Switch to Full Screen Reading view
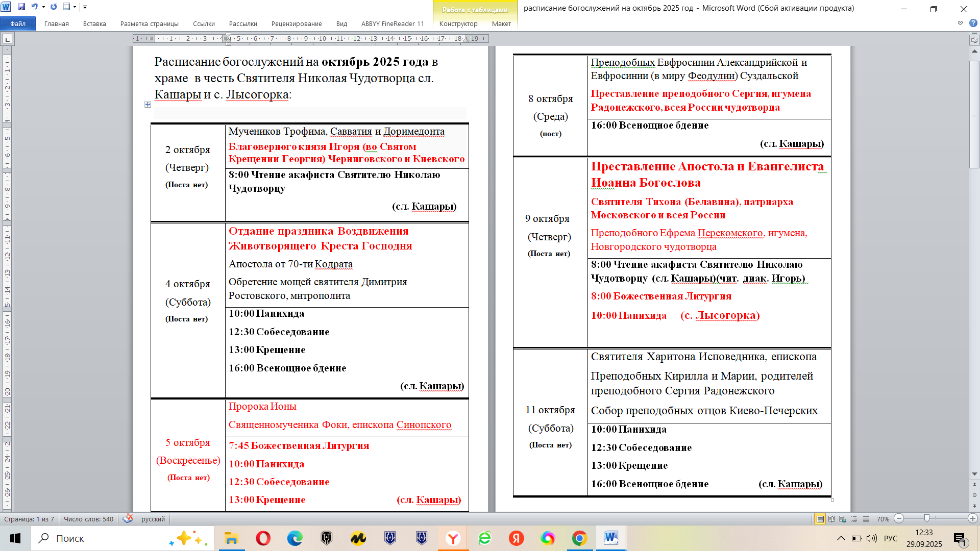Screen dimensions: 980x551 [831, 519]
